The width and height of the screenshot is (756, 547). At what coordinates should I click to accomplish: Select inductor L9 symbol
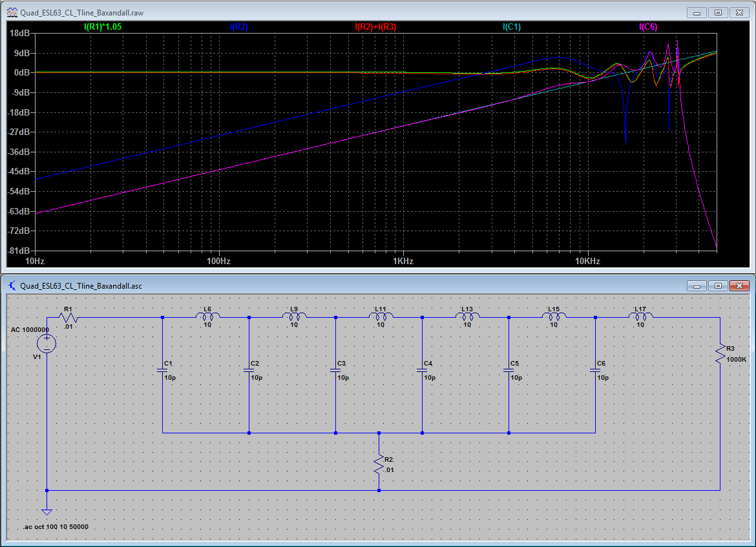pos(294,316)
